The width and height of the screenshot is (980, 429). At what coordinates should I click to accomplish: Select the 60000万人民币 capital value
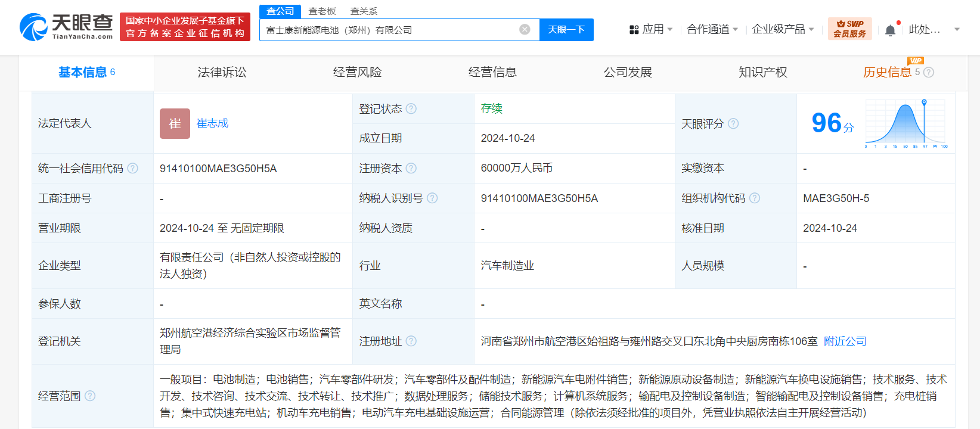tap(517, 168)
